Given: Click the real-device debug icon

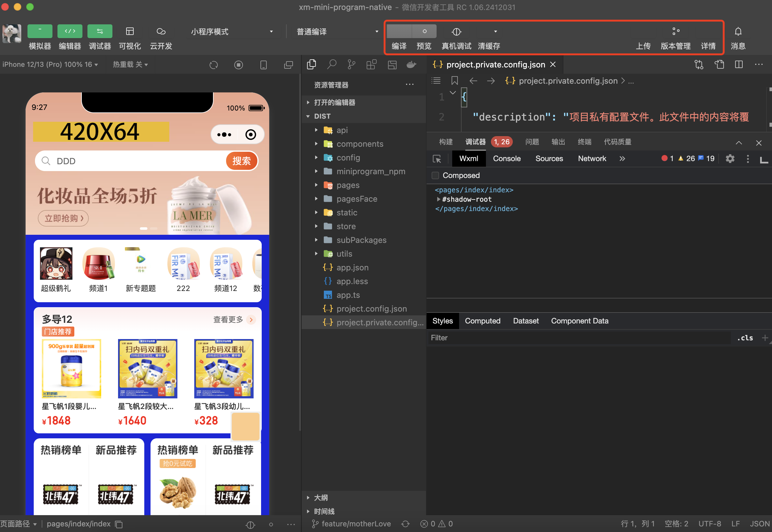Looking at the screenshot, I should (456, 32).
